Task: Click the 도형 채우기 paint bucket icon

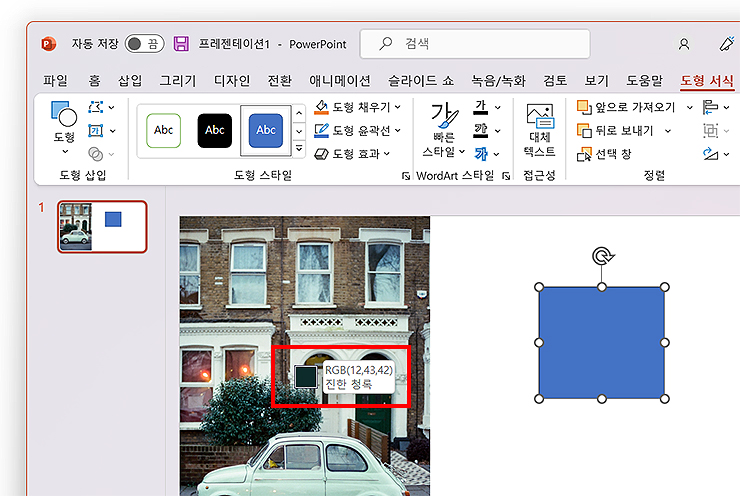Action: coord(321,107)
